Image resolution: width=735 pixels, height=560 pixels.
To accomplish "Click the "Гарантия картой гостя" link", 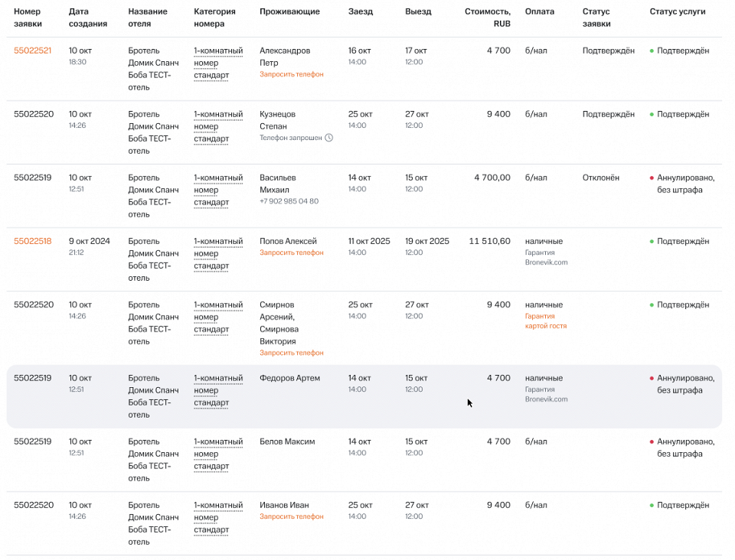I will [545, 321].
